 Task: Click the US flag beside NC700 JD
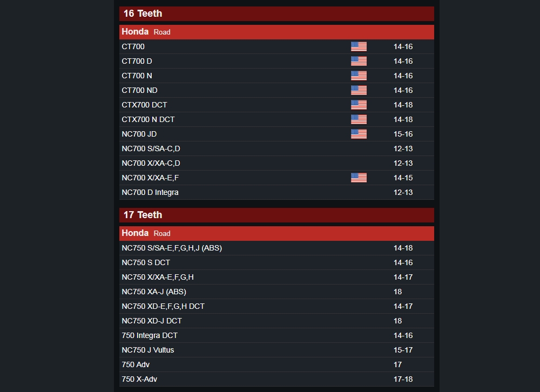[359, 134]
